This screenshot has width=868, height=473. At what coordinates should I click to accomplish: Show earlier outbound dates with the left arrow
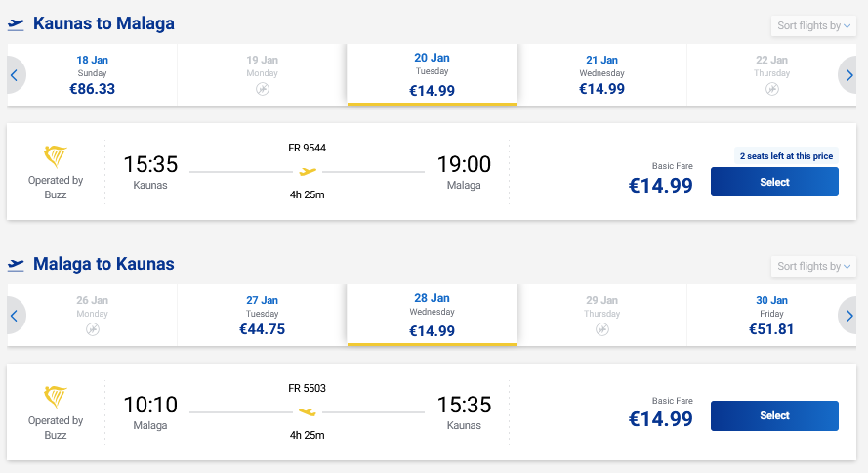[15, 74]
